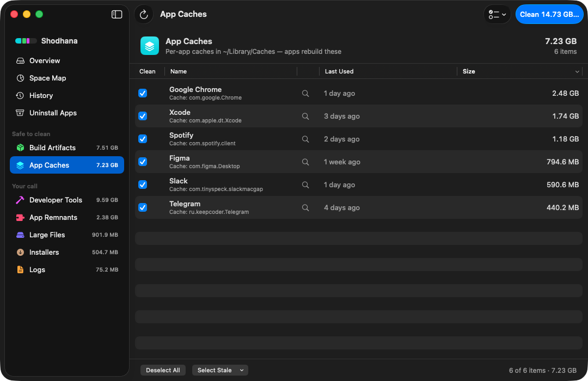588x381 pixels.
Task: Reveal Figma cache with magnifier icon
Action: [305, 162]
